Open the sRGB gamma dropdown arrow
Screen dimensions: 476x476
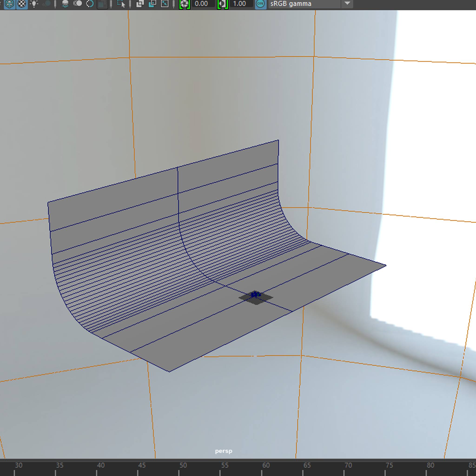pyautogui.click(x=347, y=4)
